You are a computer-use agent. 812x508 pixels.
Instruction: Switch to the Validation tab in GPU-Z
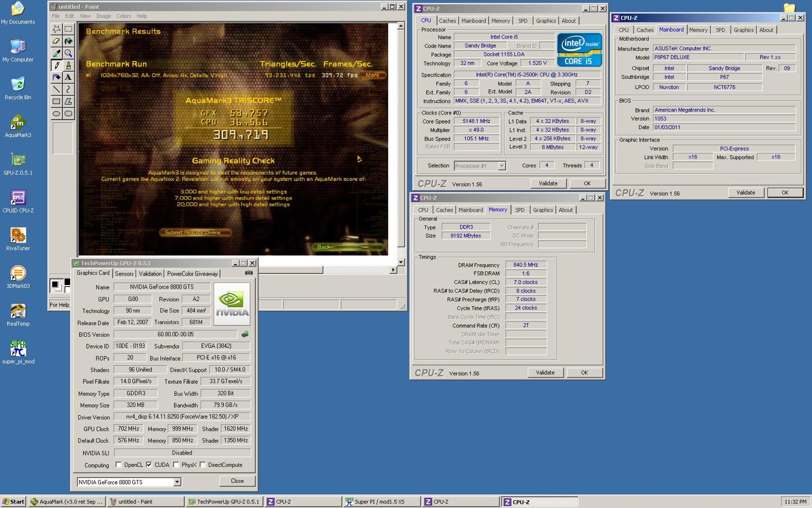(x=150, y=273)
